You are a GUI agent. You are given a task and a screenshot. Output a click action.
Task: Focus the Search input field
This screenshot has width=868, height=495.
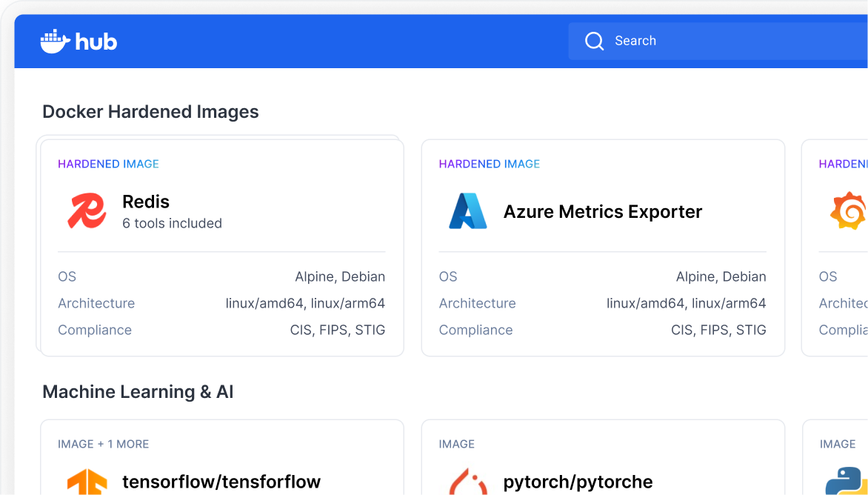[x=718, y=41]
